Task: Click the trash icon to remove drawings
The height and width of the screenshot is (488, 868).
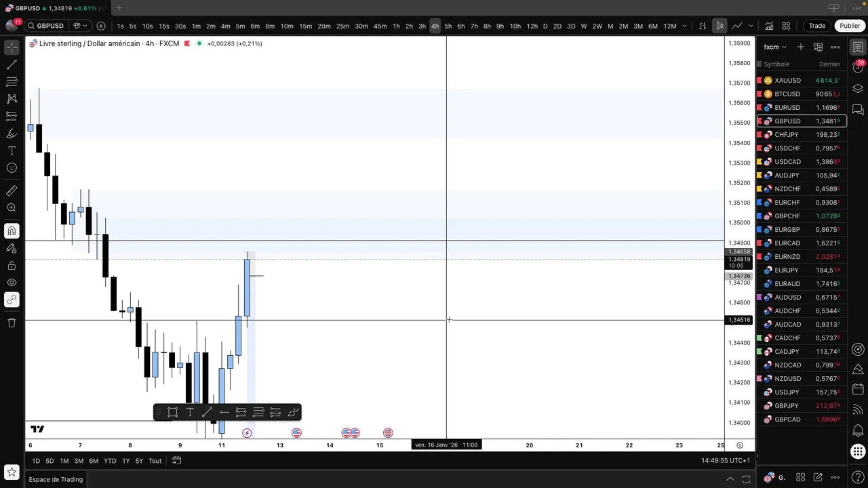Action: (12, 323)
